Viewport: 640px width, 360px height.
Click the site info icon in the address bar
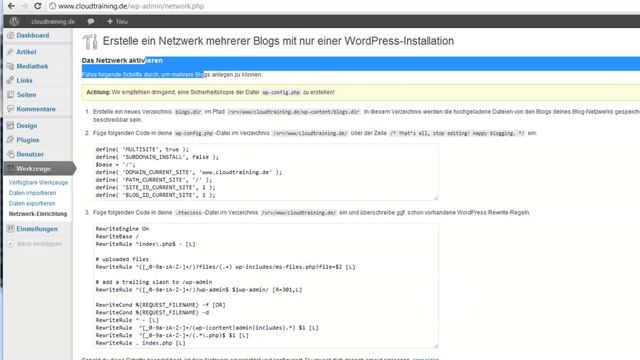[52, 6]
